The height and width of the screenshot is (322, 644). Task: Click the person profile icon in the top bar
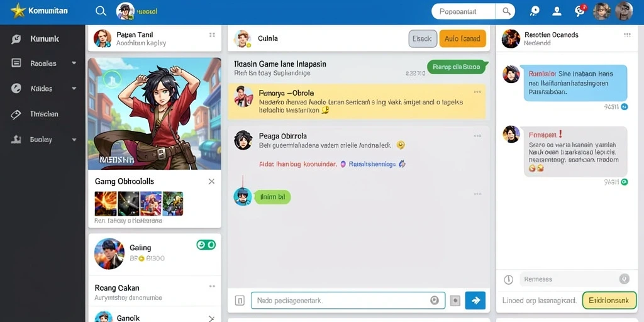pyautogui.click(x=557, y=11)
